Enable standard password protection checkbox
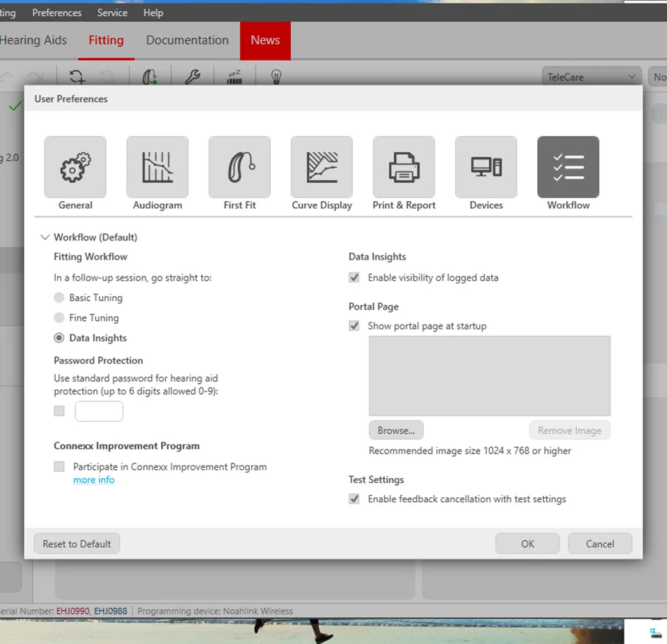Screen dimensions: 667x644 click(59, 411)
